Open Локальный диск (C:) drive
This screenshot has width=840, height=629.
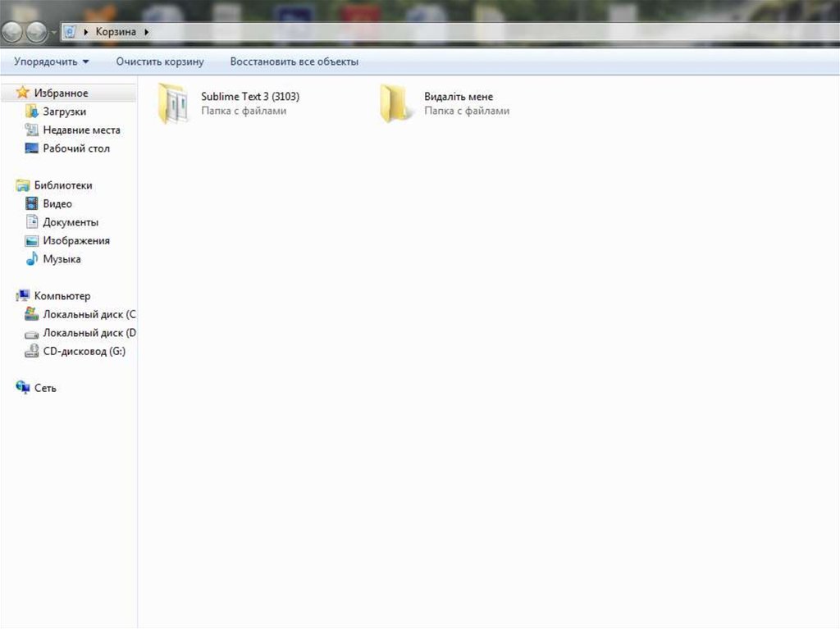coord(89,315)
